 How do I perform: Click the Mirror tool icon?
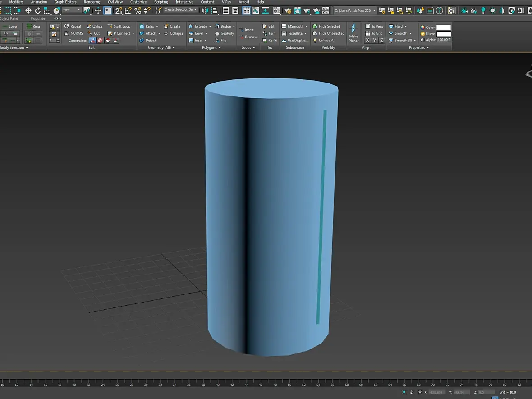pyautogui.click(x=205, y=10)
